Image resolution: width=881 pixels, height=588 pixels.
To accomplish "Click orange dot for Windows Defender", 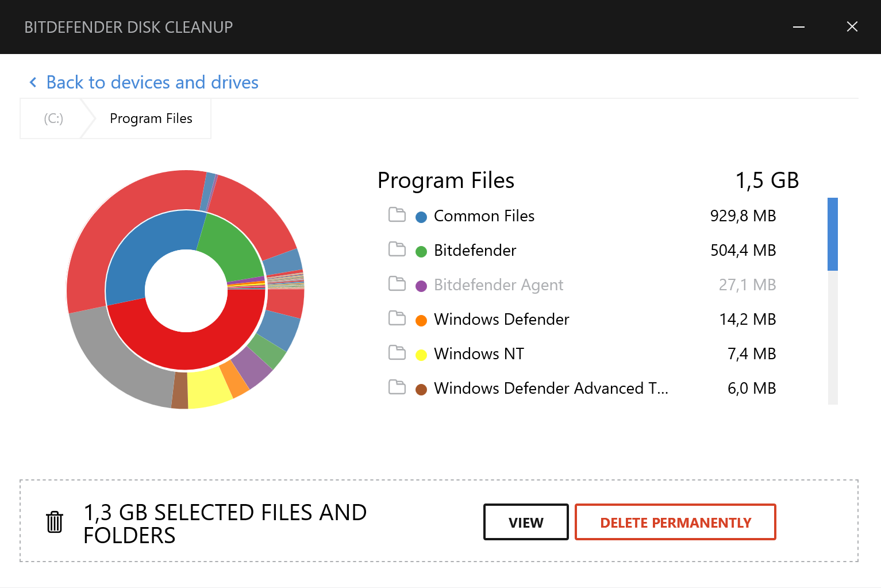I will coord(421,320).
